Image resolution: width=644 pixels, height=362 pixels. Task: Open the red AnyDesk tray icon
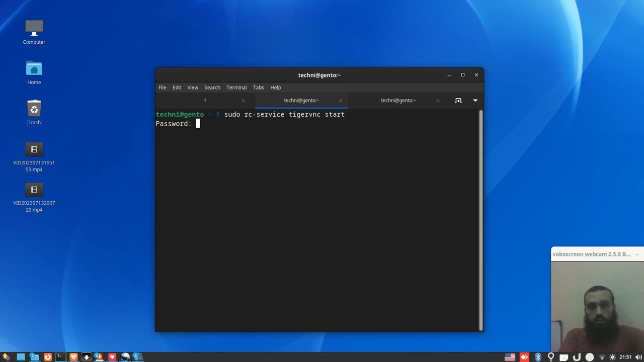[524, 357]
